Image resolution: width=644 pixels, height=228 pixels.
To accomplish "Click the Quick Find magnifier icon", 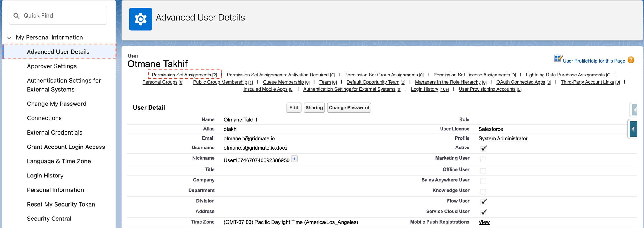I will (16, 16).
